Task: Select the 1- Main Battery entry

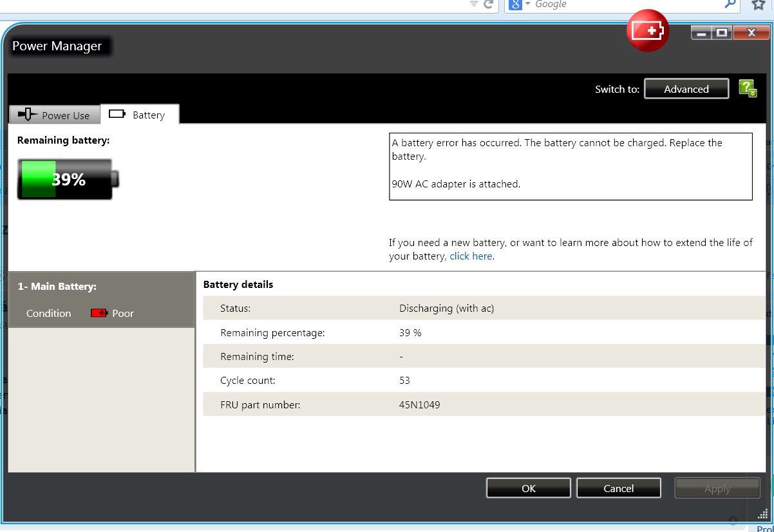Action: pyautogui.click(x=102, y=299)
